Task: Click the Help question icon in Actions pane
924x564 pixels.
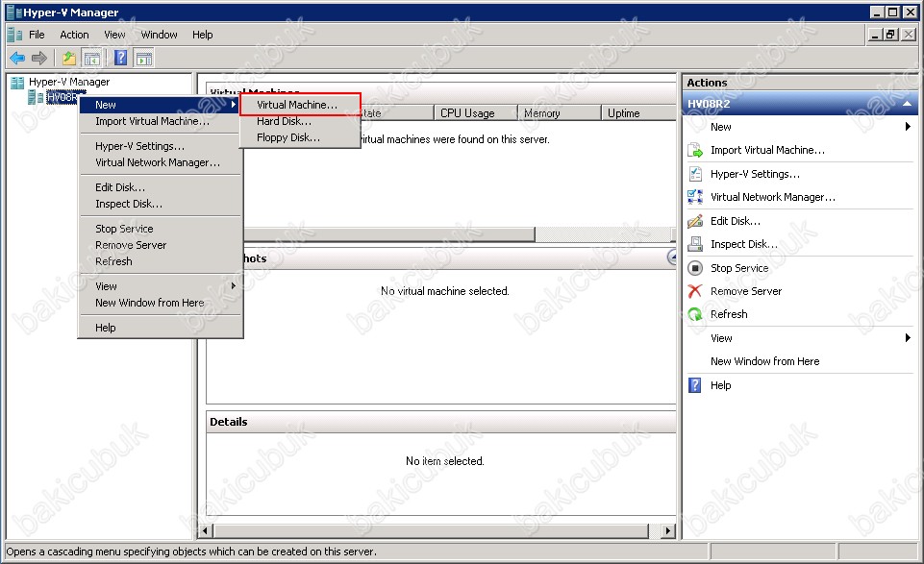Action: pos(695,385)
